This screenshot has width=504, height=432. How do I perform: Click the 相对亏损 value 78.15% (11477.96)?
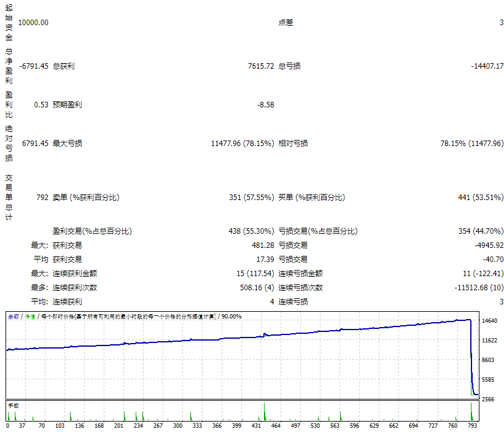coord(471,143)
